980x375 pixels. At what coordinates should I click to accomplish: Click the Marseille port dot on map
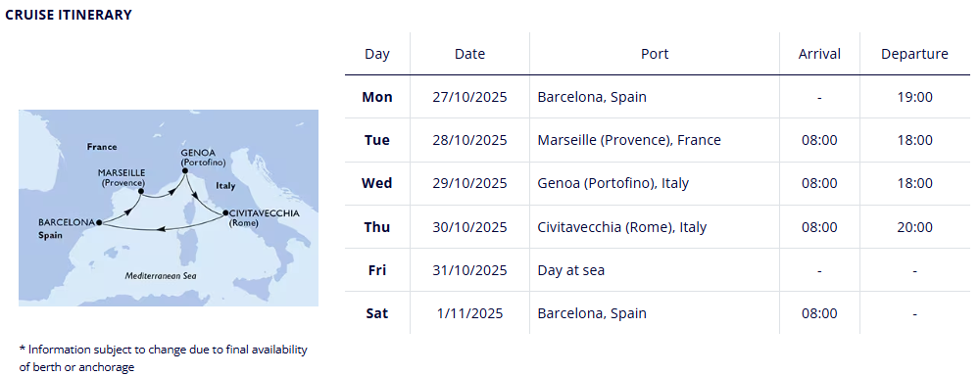[x=140, y=192]
